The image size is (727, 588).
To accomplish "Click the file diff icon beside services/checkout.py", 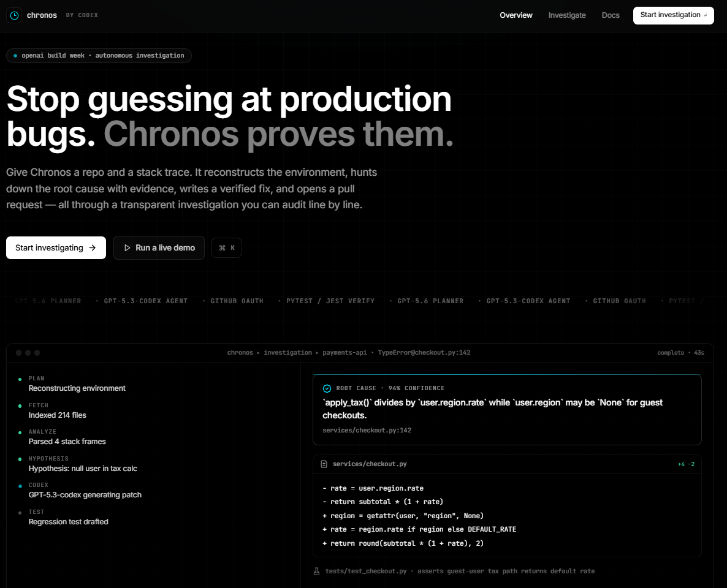I will click(324, 464).
